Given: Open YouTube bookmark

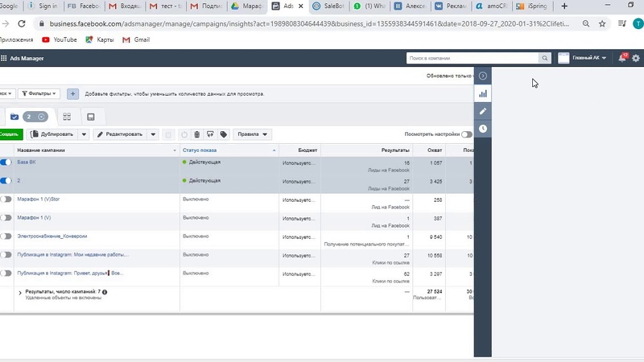Looking at the screenshot, I should click(60, 39).
